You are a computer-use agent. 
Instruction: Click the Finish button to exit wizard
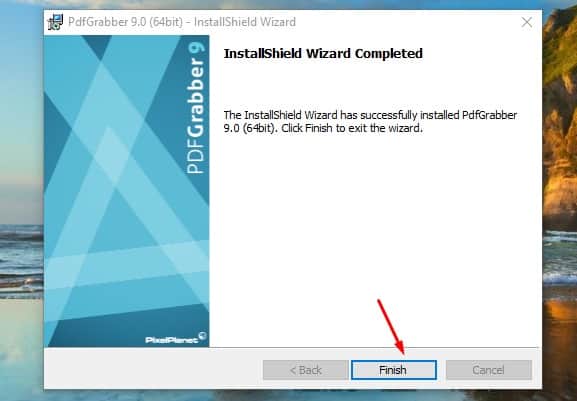click(394, 370)
